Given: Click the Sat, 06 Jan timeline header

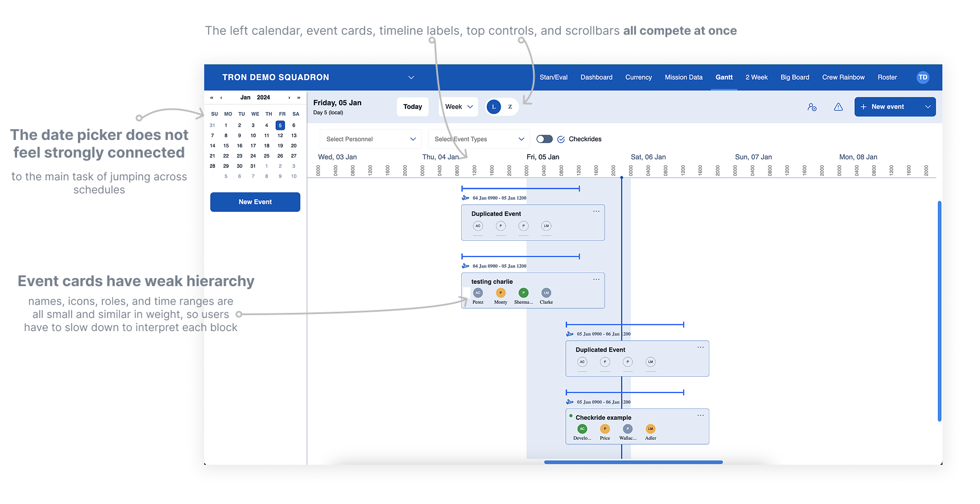Looking at the screenshot, I should 648,157.
